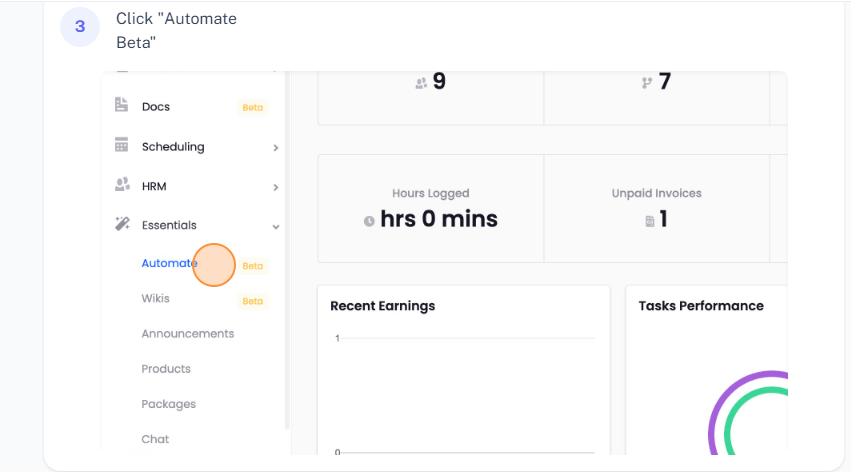Click the HRM people icon
This screenshot has height=472, width=851.
click(122, 185)
